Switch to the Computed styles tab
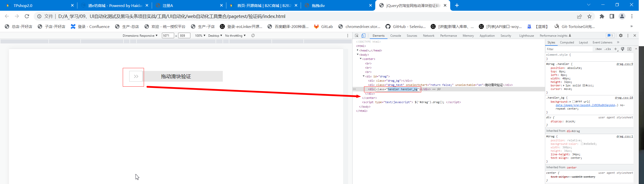 coord(567,42)
